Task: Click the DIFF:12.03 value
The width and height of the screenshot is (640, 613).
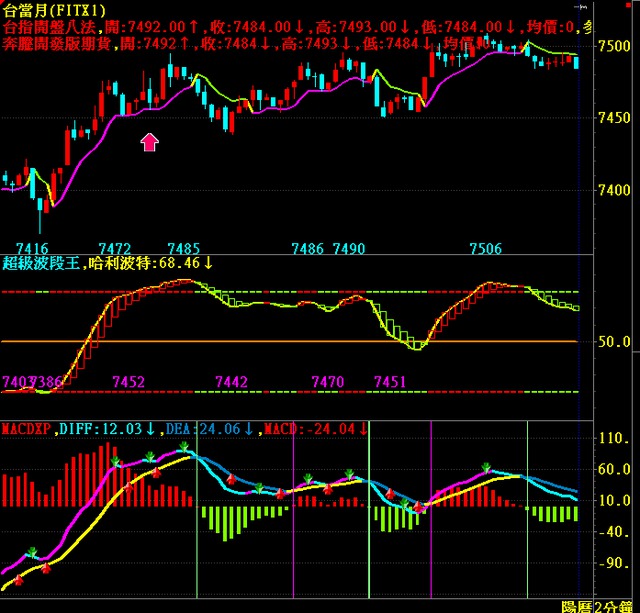Action: (x=107, y=429)
